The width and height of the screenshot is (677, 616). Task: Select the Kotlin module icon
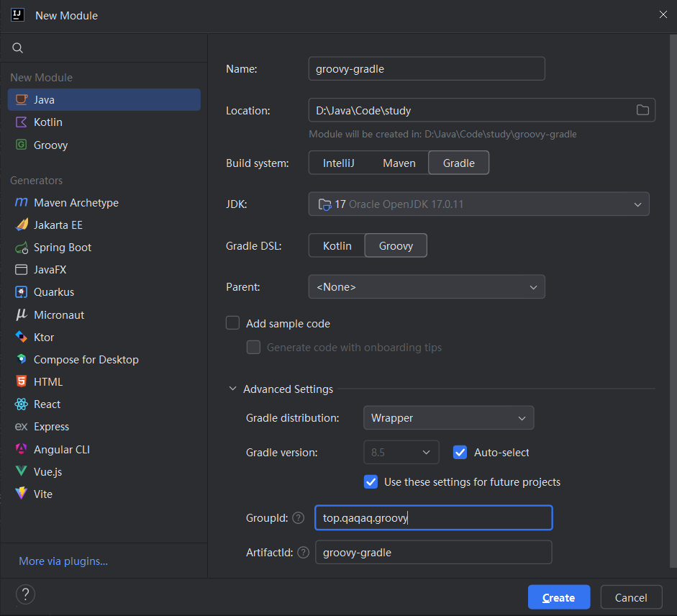click(x=21, y=122)
